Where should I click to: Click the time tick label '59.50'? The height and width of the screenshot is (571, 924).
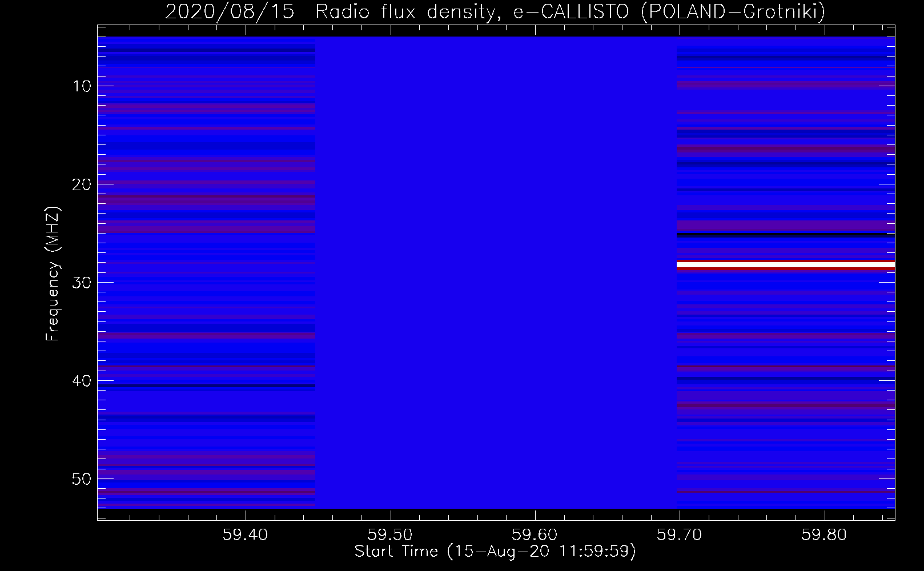coord(390,535)
